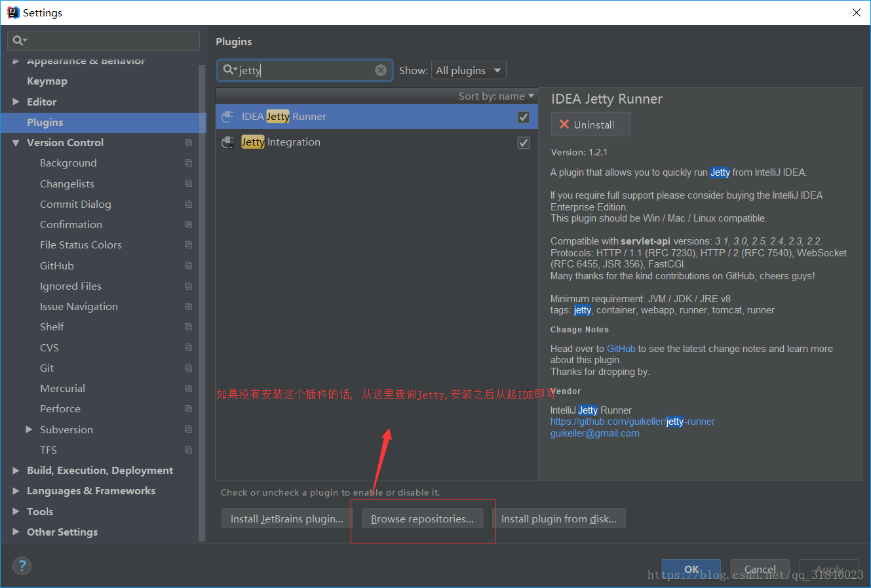Focus the plugin search field
The image size is (871, 588).
tap(305, 70)
